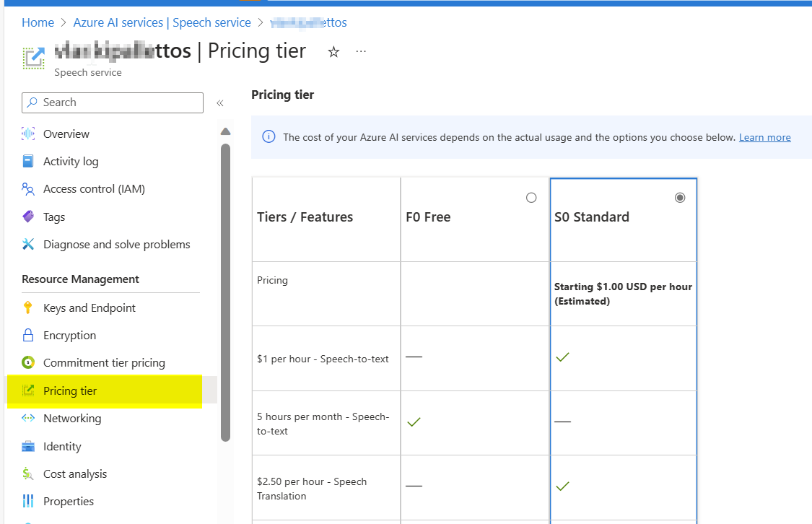
Task: Open Keys and Endpoint page
Action: (89, 308)
